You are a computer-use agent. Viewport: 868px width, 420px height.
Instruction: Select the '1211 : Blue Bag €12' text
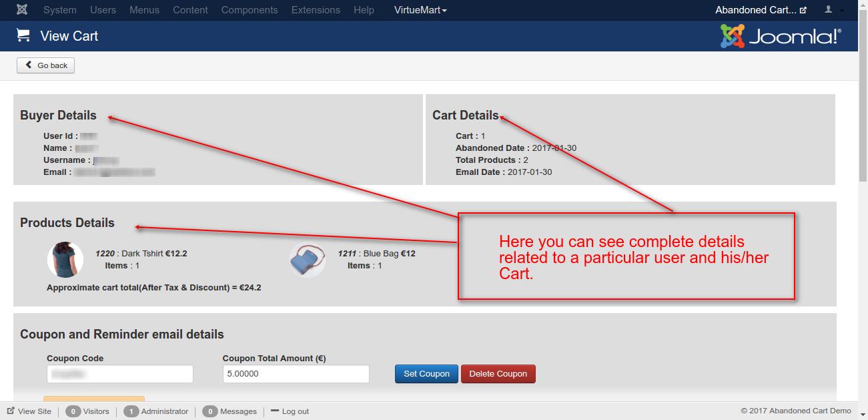click(377, 254)
